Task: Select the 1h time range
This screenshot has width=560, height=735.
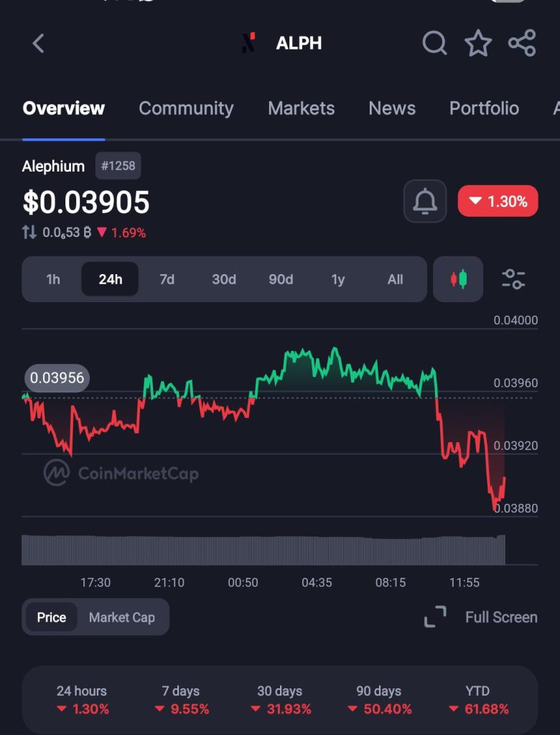Action: tap(53, 279)
